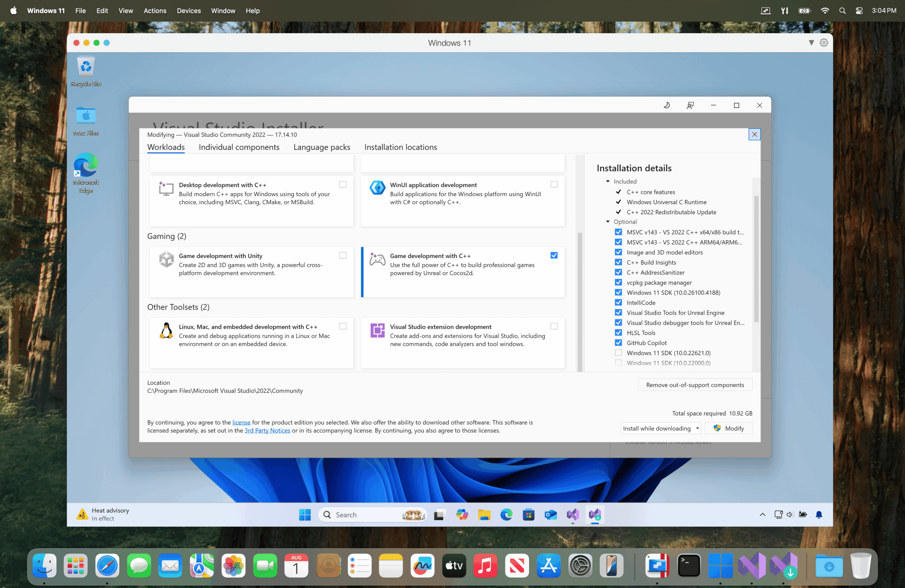Click the feedback icon in installer title bar

coord(690,105)
